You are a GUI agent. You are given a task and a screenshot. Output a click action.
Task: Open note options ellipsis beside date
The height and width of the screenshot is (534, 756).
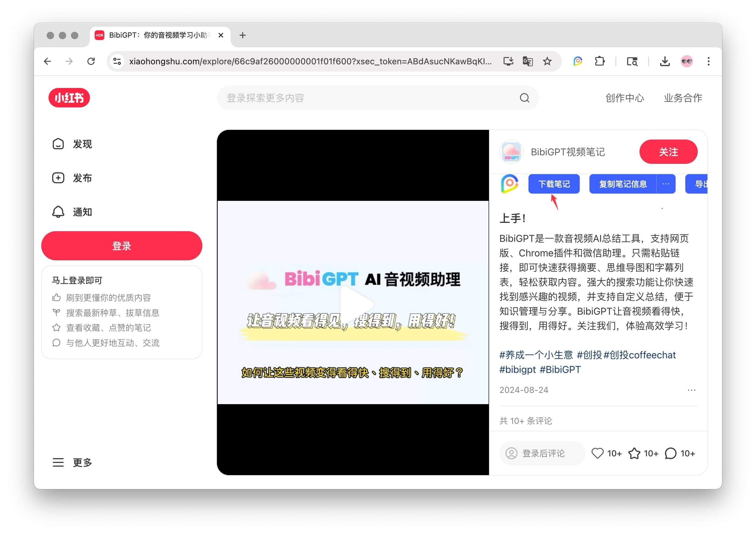click(x=691, y=390)
